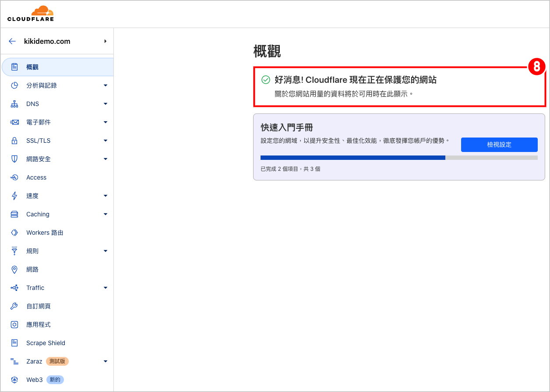The width and height of the screenshot is (550, 392).
Task: Click the 概觀 clipboard icon
Action: click(x=14, y=67)
